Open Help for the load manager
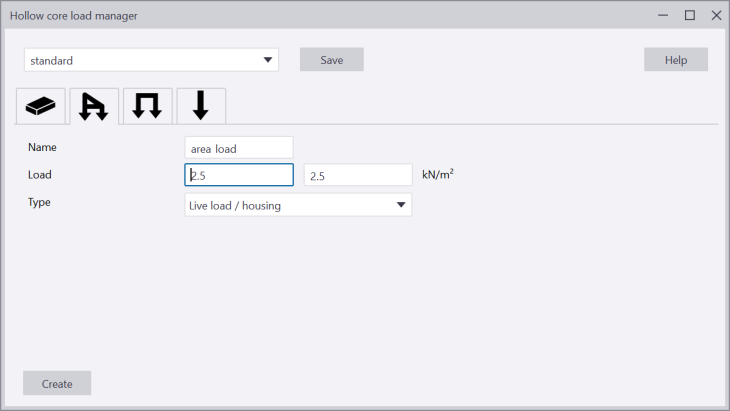Viewport: 730px width, 411px height. coord(675,60)
